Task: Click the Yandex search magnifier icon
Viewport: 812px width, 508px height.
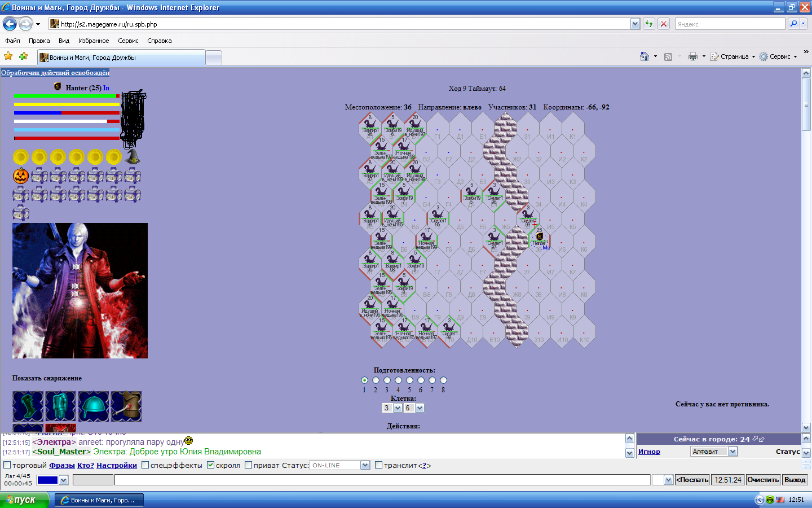Action: (x=793, y=24)
